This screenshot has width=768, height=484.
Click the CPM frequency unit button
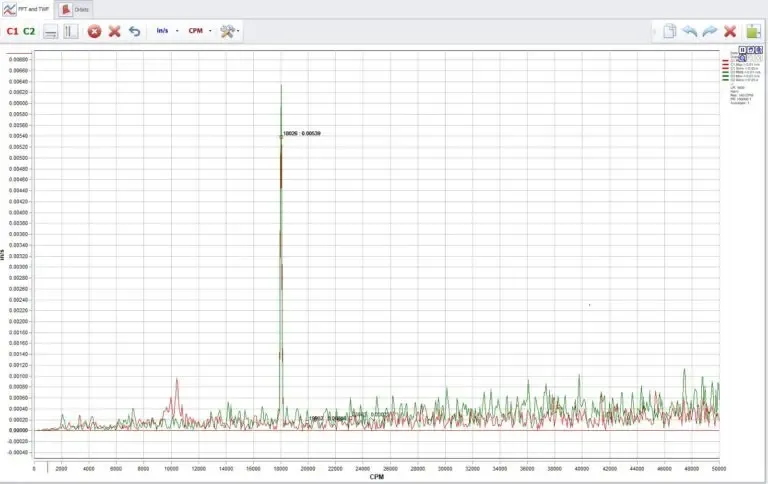click(x=195, y=30)
